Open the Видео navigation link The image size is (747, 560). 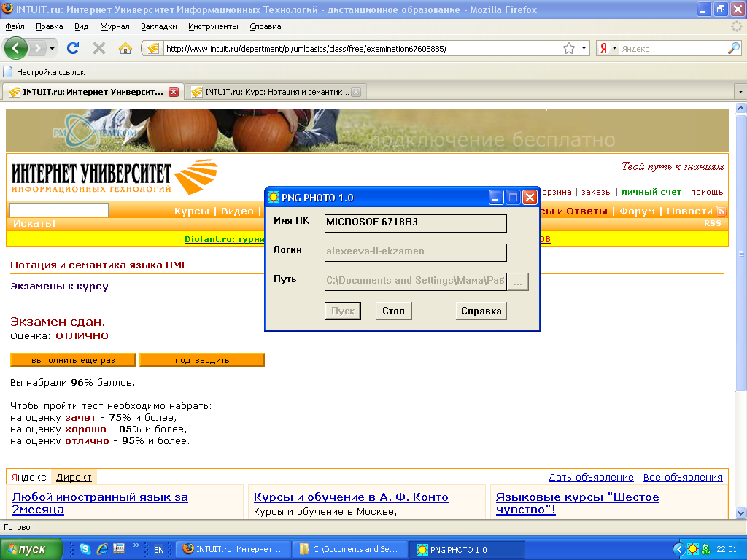point(237,211)
